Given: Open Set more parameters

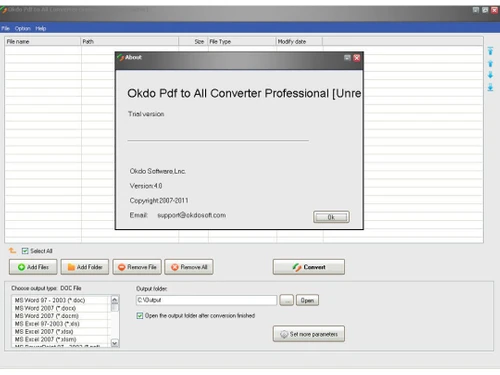Looking at the screenshot, I should (309, 334).
